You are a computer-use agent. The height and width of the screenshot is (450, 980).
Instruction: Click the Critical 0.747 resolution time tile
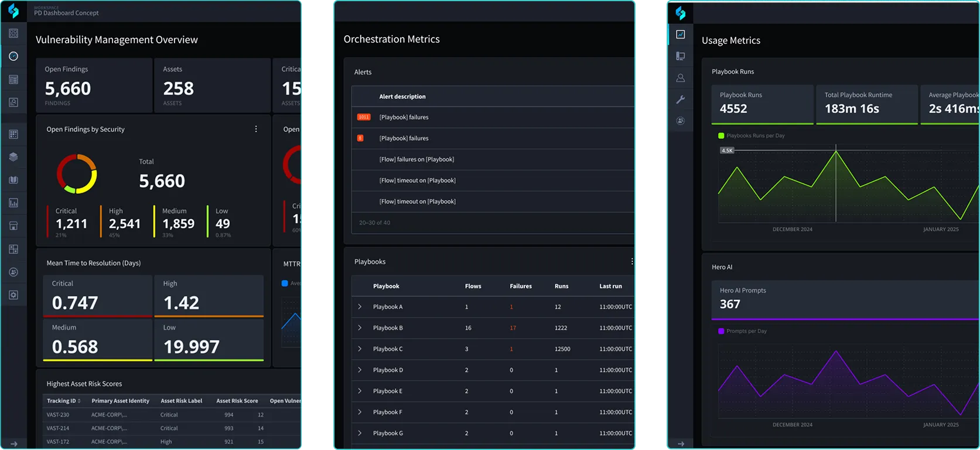click(98, 296)
